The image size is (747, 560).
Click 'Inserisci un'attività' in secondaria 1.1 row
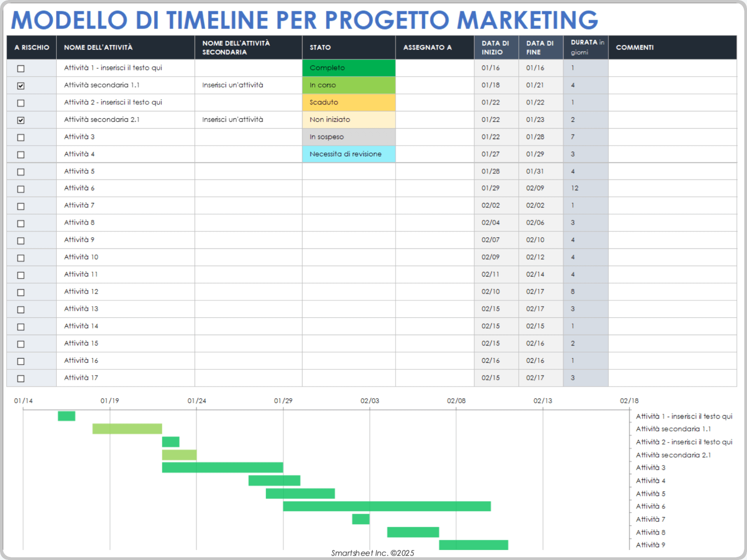248,85
